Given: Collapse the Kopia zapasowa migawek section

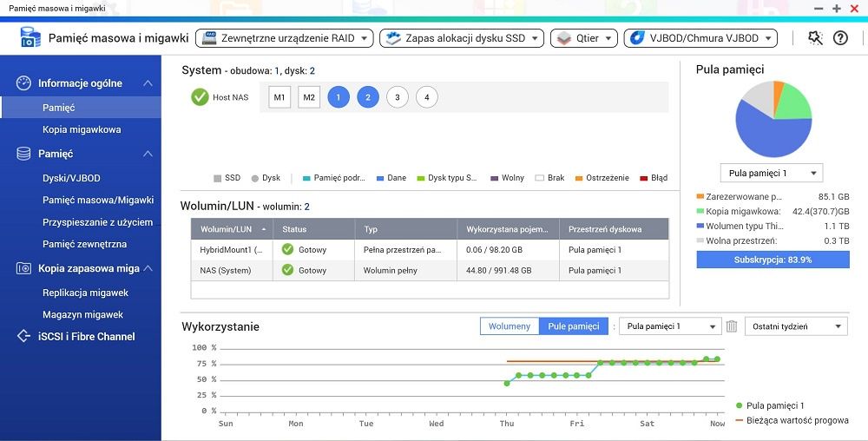Looking at the screenshot, I should pyautogui.click(x=148, y=268).
